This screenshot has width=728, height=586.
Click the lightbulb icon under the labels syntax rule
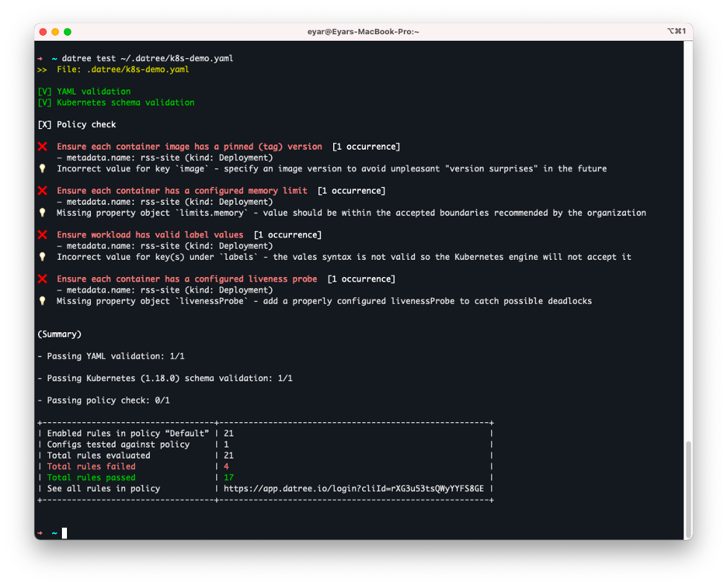tap(42, 257)
